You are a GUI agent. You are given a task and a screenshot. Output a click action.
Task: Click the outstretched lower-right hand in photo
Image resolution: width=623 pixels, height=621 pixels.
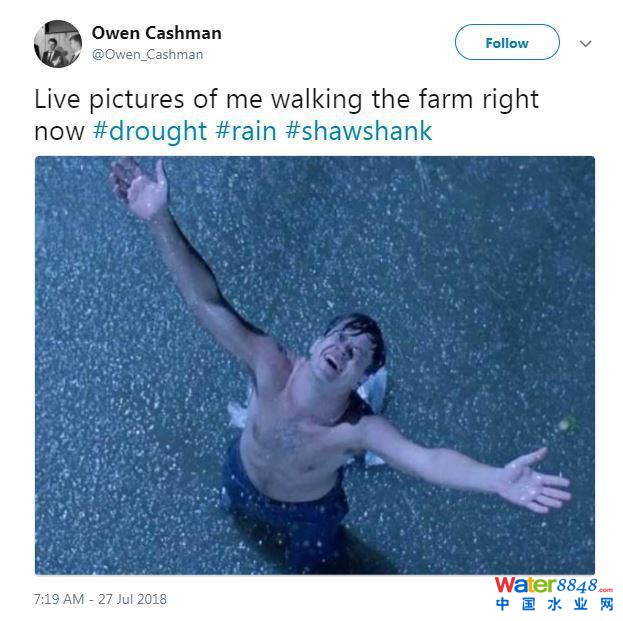coord(534,480)
